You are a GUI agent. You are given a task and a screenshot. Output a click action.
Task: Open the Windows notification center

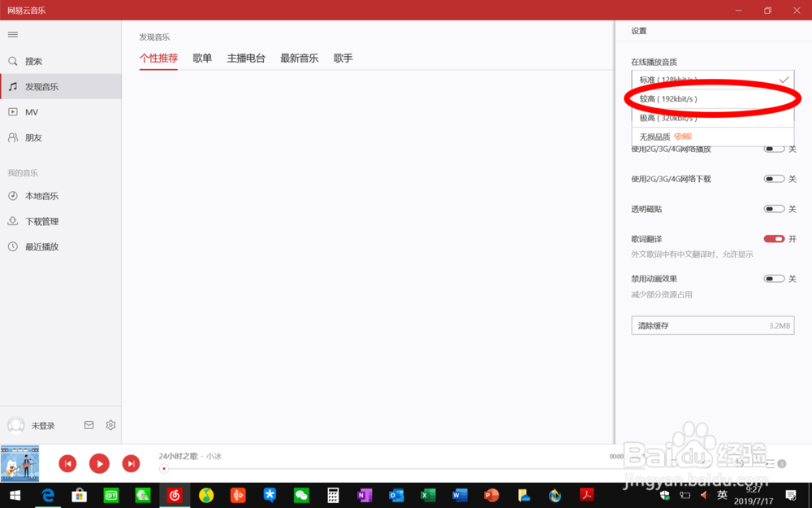coord(791,496)
